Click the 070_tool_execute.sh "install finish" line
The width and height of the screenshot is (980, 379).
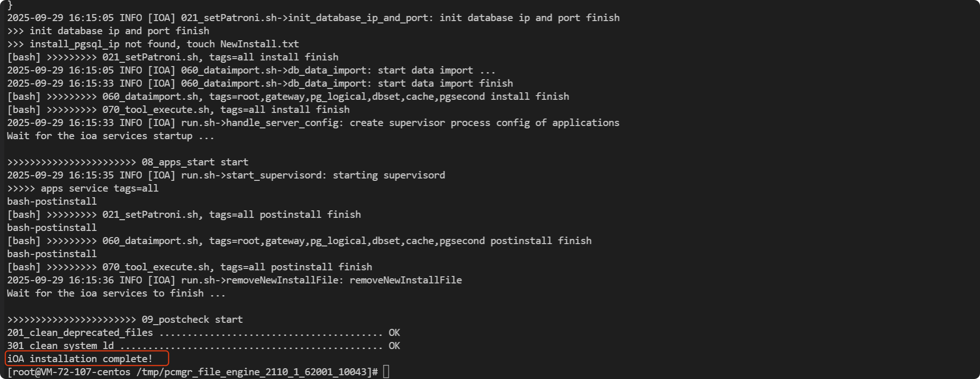point(178,110)
